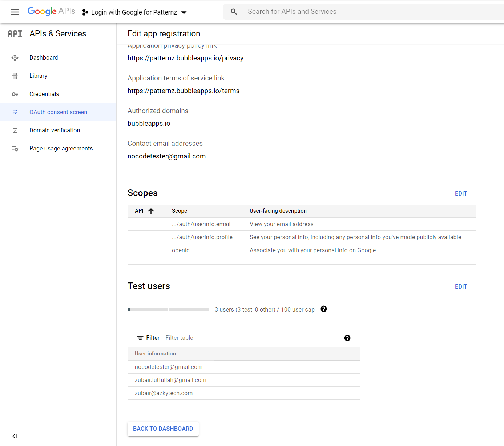504x446 pixels.
Task: Collapse the left sidebar panel
Action: pyautogui.click(x=15, y=436)
